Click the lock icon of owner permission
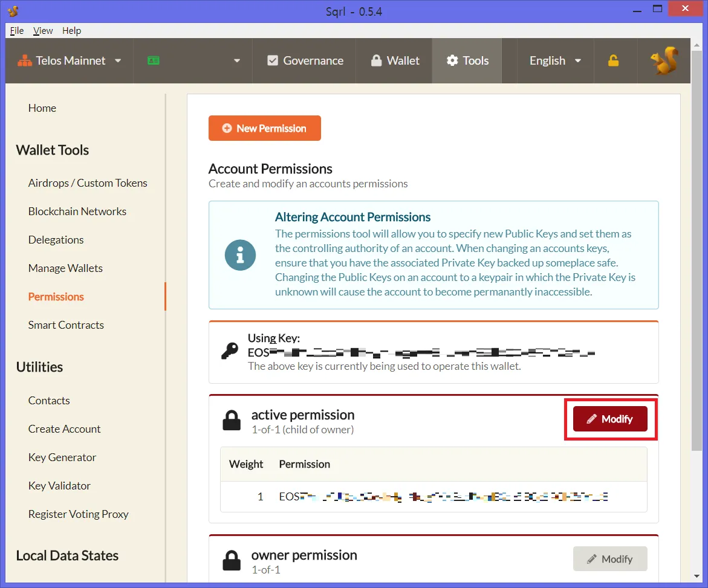Screen dimensions: 708x588 tap(232, 560)
